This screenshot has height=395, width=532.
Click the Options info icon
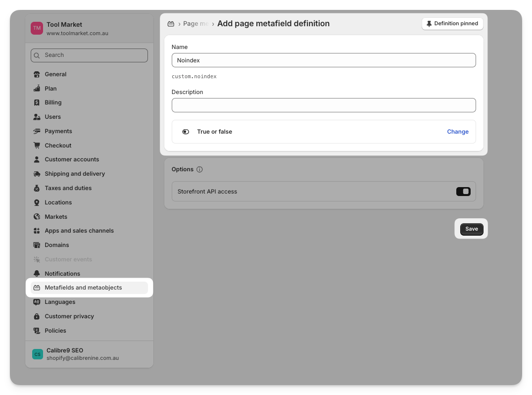(x=200, y=169)
